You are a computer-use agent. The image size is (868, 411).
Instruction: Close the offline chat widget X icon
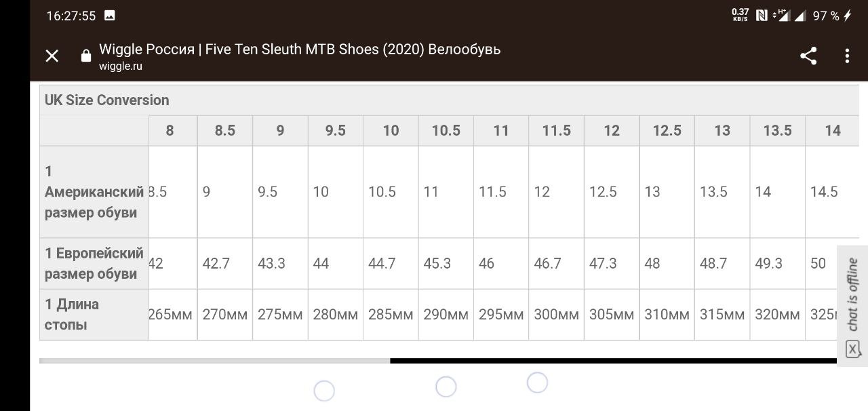click(x=852, y=349)
